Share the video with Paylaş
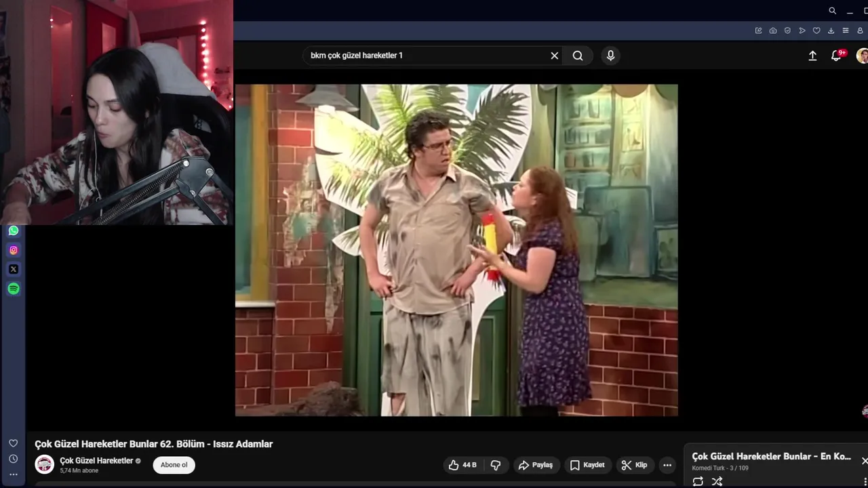Viewport: 868px width, 488px height. 536,465
